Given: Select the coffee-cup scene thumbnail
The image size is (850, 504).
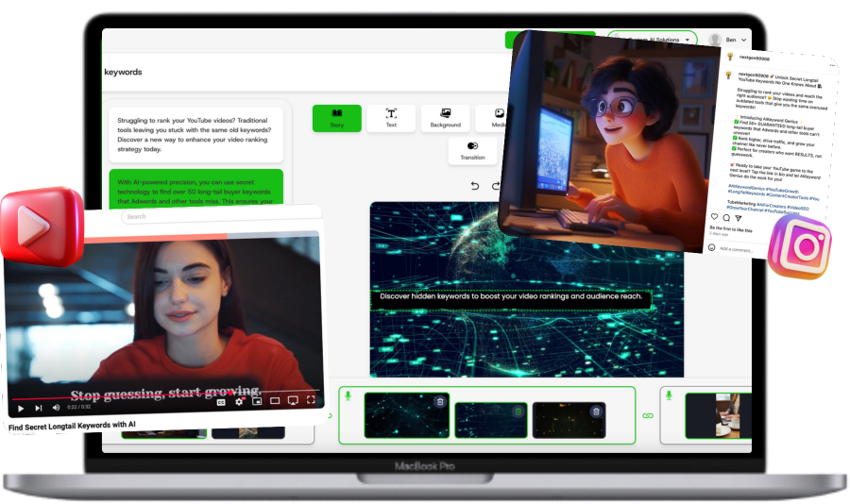Looking at the screenshot, I should coord(718,415).
